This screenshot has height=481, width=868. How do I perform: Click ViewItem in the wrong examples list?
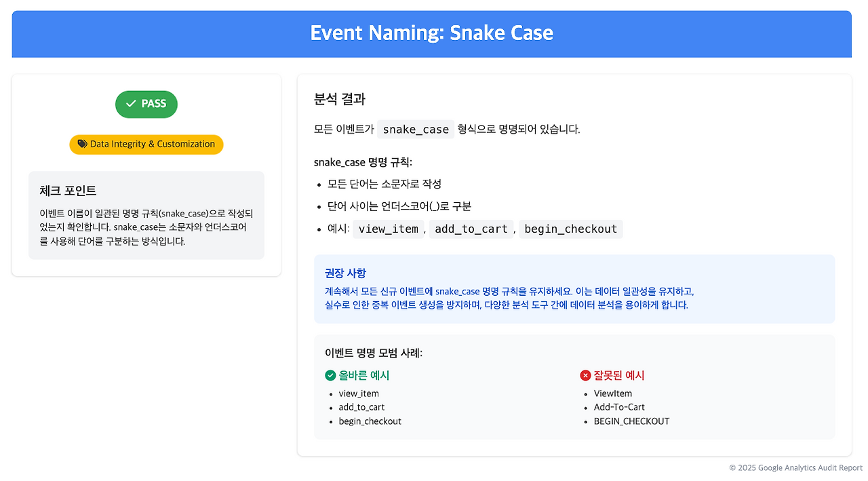pyautogui.click(x=613, y=393)
